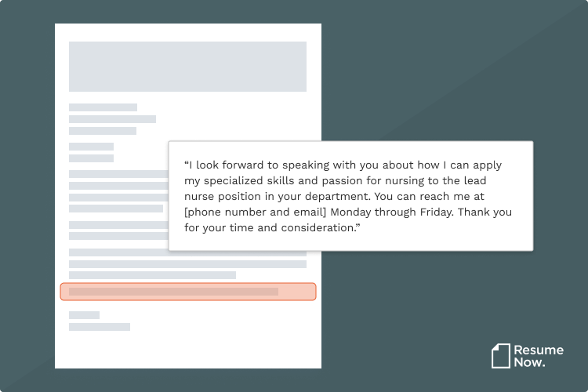Click the gray line directly above orange highlight
Screen dimensions: 588x392
click(152, 275)
